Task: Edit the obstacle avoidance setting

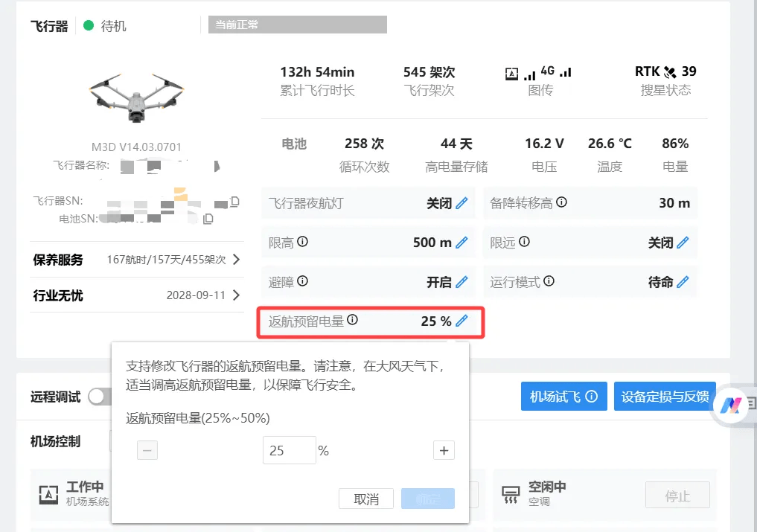Action: coord(461,282)
